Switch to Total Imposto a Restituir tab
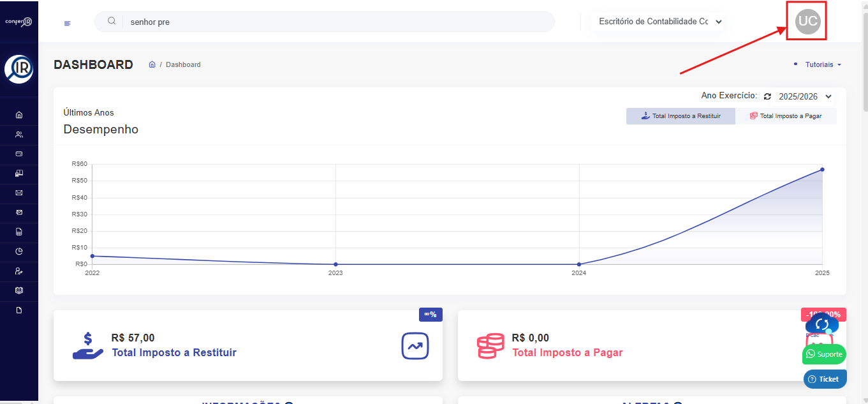Image resolution: width=868 pixels, height=404 pixels. coord(680,116)
